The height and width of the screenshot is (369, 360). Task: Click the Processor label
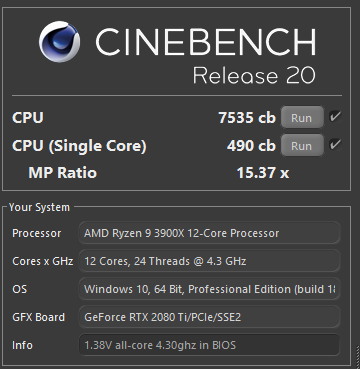[37, 233]
